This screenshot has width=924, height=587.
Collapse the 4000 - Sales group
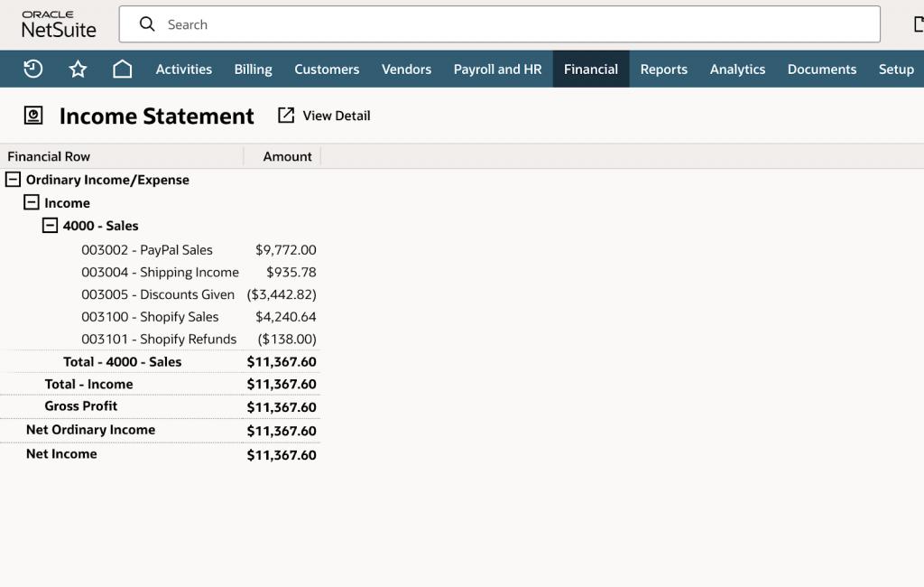click(x=51, y=226)
